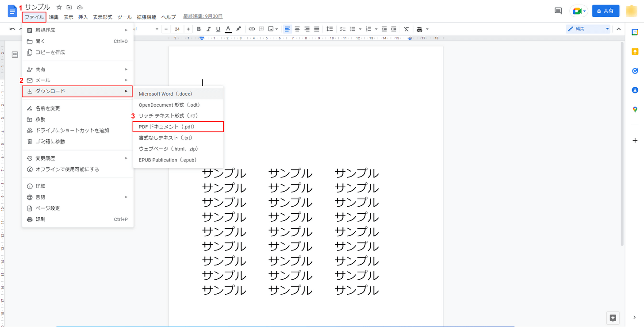Toggle italic formatting
This screenshot has width=644, height=327.
(209, 29)
